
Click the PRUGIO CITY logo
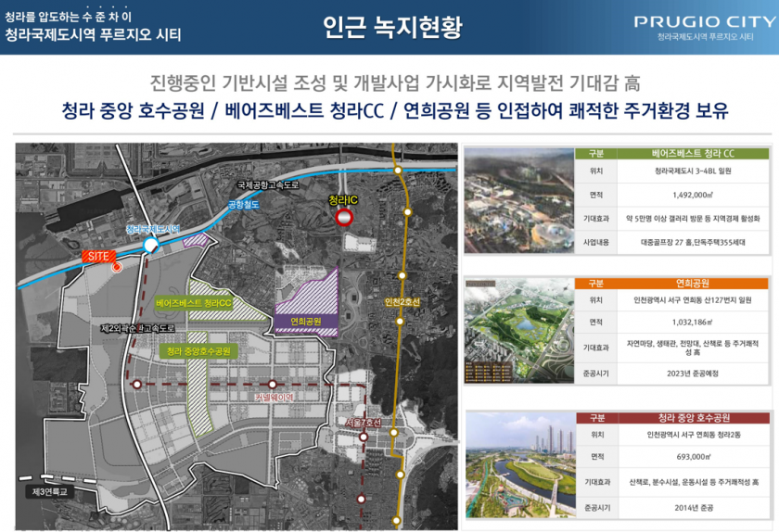pos(705,22)
